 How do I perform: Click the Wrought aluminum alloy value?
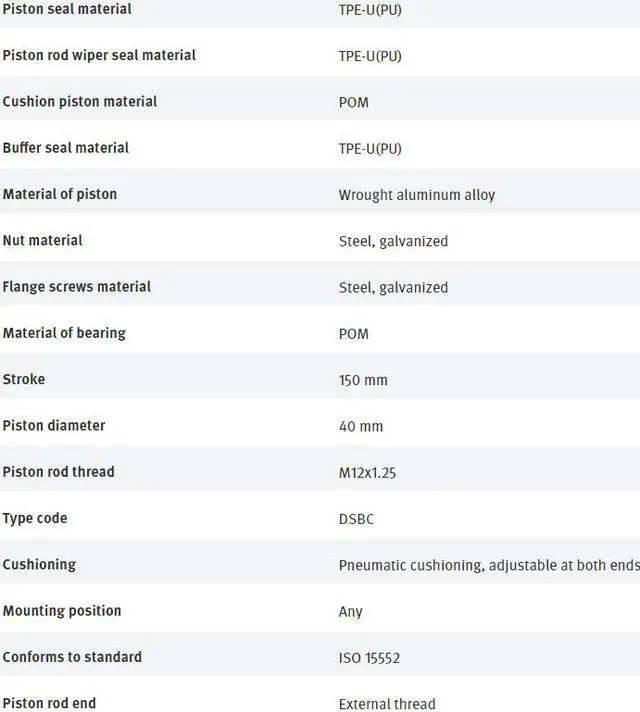click(x=416, y=195)
